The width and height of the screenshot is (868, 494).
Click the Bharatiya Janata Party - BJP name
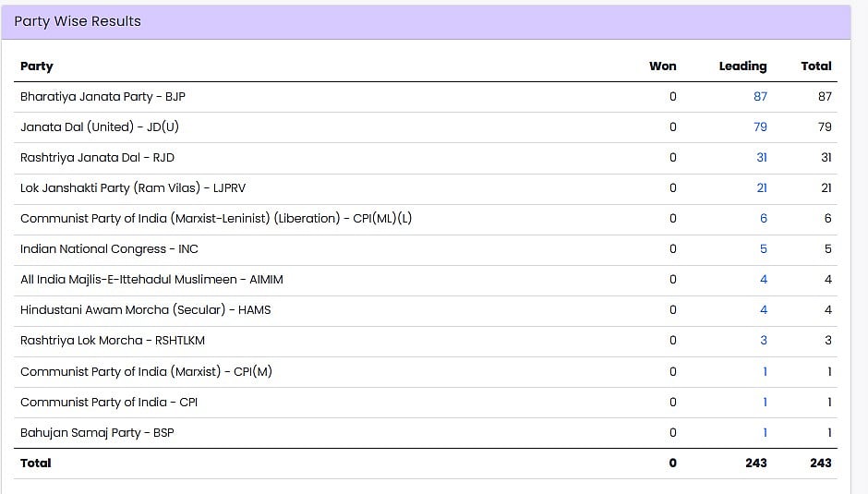(x=102, y=96)
